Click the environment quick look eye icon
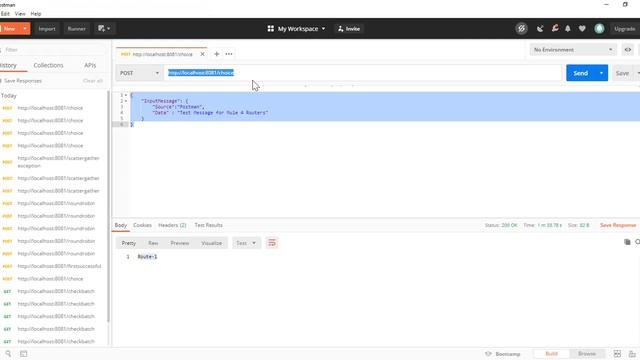Screen dimensions: 640x360 tap(628, 50)
